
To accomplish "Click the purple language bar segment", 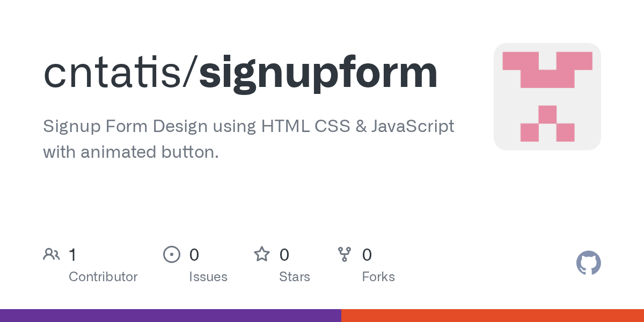I will [x=171, y=316].
